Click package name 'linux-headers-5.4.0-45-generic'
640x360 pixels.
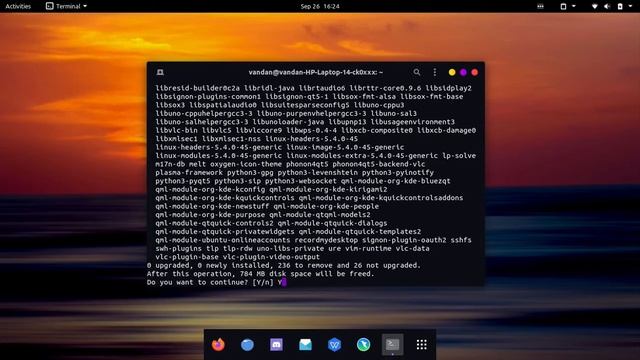click(x=218, y=147)
